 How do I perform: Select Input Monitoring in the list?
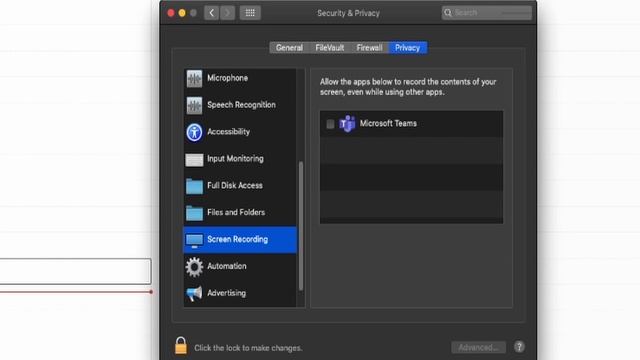click(x=240, y=159)
